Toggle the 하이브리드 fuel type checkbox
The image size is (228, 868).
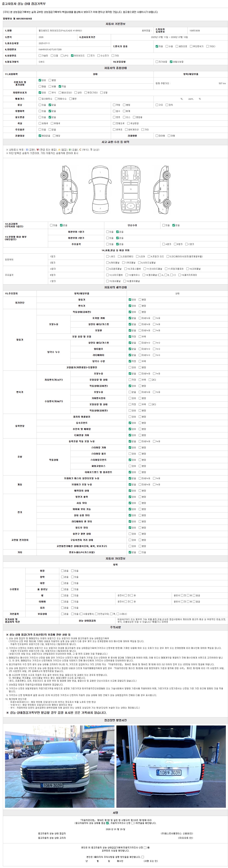point(72,56)
